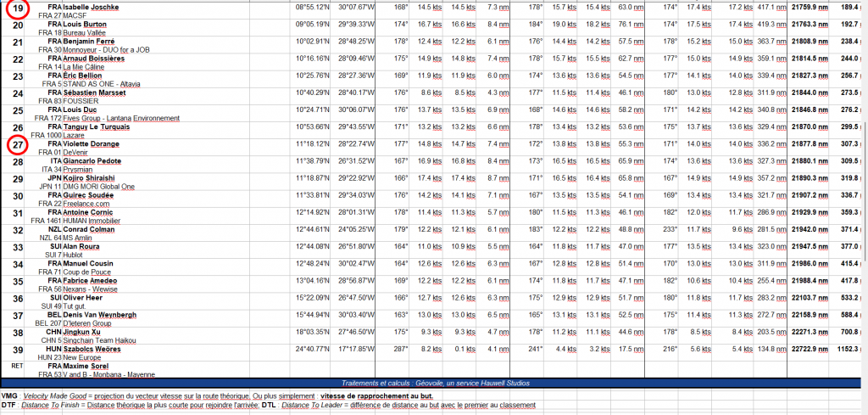Click the RET status cell
The width and height of the screenshot is (868, 415).
[x=17, y=365]
